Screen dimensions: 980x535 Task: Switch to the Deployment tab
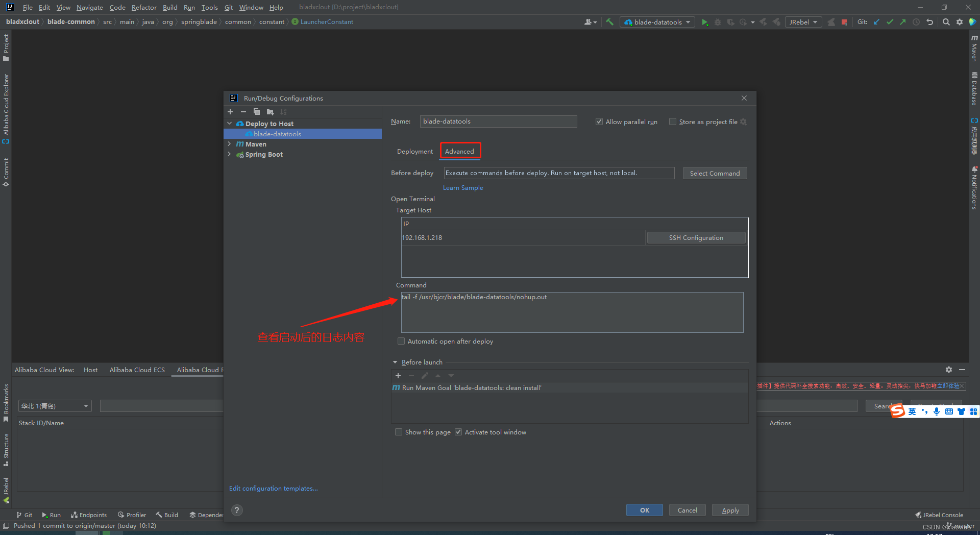coord(415,151)
